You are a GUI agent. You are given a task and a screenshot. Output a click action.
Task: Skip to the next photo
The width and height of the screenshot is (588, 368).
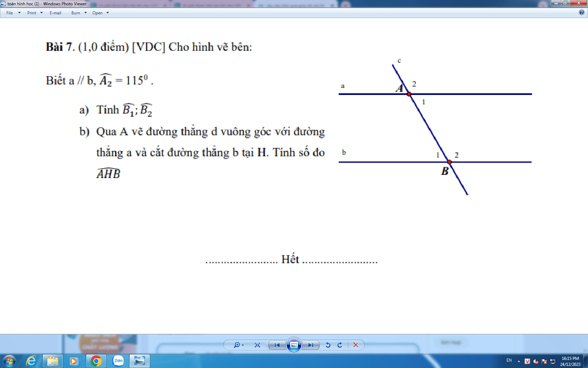[x=310, y=345]
